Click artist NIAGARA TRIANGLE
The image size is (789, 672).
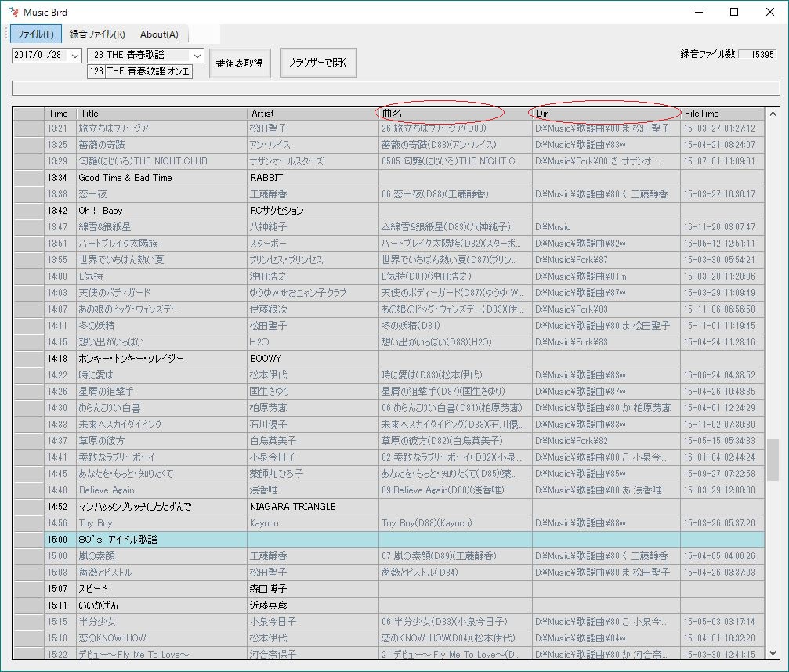tap(292, 507)
